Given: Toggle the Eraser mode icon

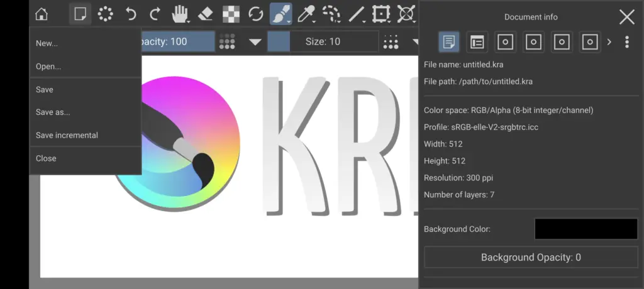Looking at the screenshot, I should (x=206, y=14).
